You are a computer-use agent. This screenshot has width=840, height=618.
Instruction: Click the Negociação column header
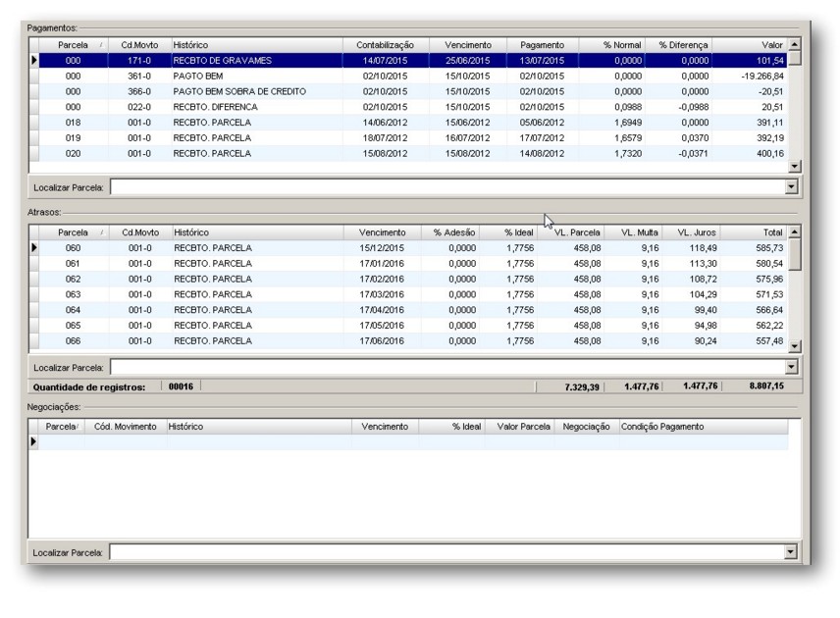[x=587, y=427]
